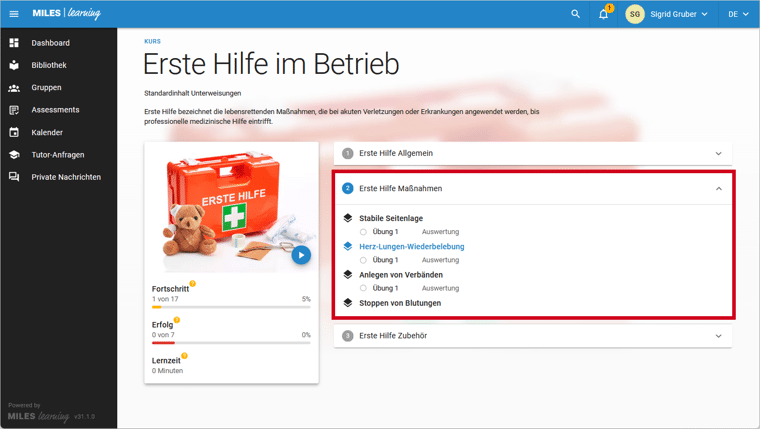Go to Tutor-Anfragen in sidebar
The height and width of the screenshot is (429, 760).
point(57,155)
